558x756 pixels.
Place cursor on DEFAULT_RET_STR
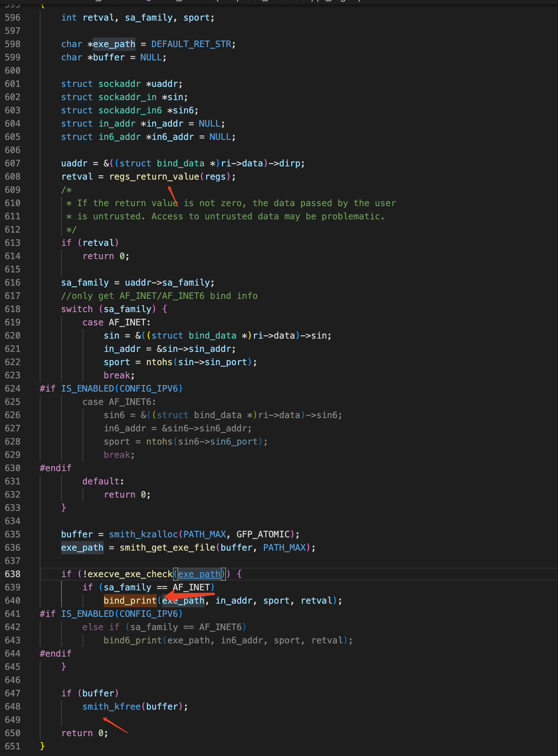(x=191, y=44)
